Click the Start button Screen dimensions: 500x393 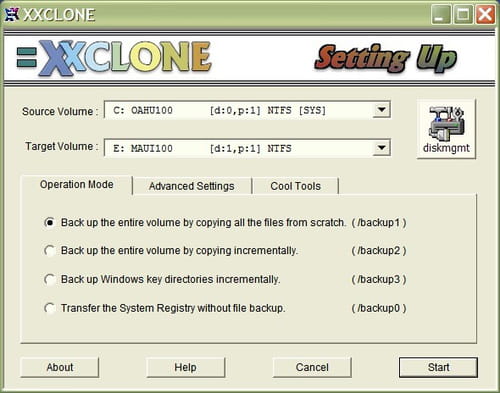click(x=438, y=367)
